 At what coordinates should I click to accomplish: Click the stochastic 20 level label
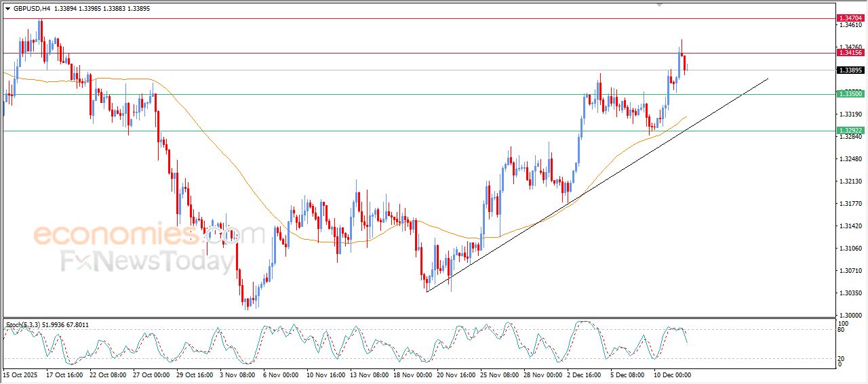tap(841, 358)
